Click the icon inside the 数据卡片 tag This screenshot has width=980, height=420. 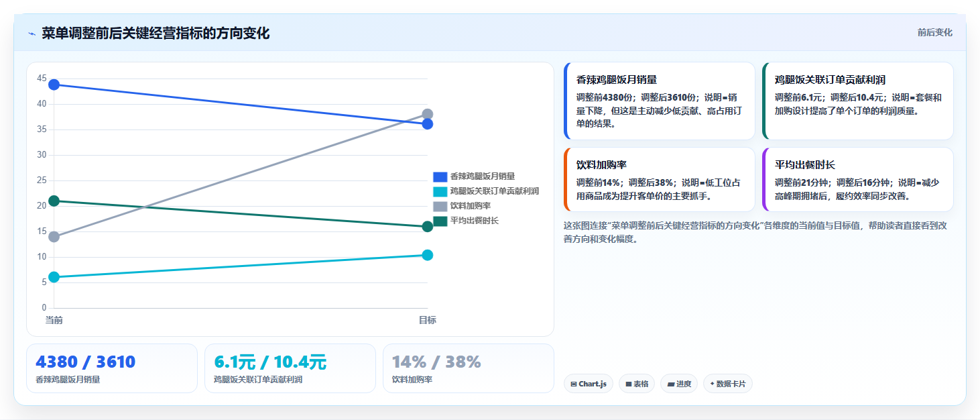712,384
